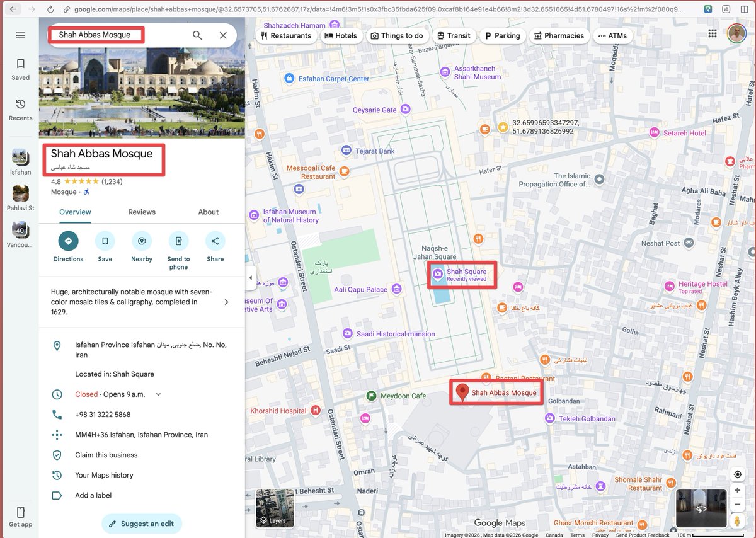The height and width of the screenshot is (538, 756).
Task: Select the Things to do chip
Action: pos(397,36)
